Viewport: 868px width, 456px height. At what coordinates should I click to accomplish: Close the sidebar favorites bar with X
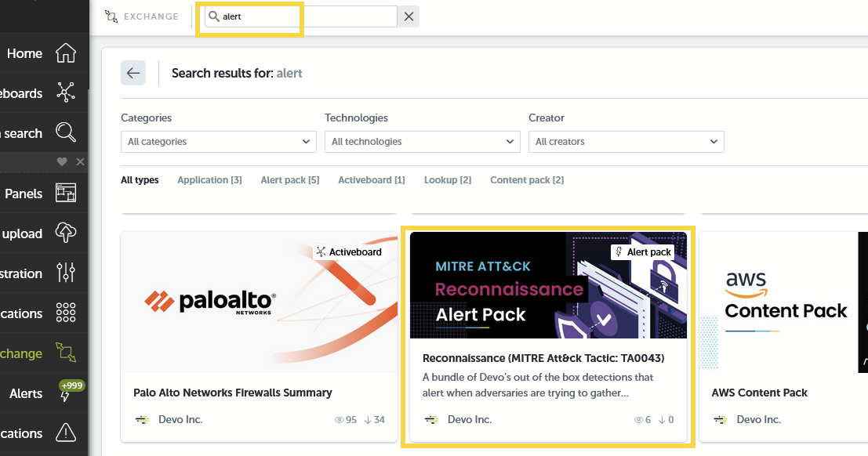80,161
